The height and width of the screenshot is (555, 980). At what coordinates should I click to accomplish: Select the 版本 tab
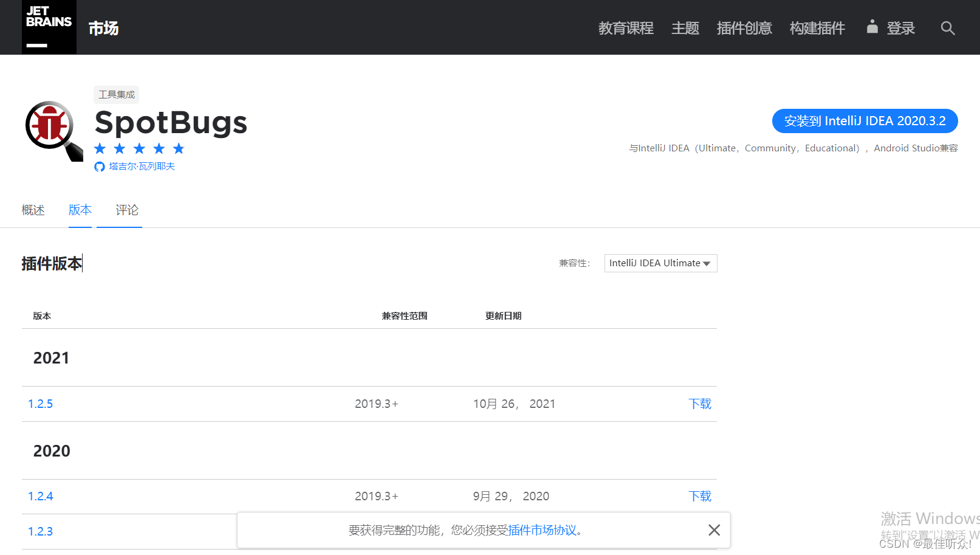point(80,210)
